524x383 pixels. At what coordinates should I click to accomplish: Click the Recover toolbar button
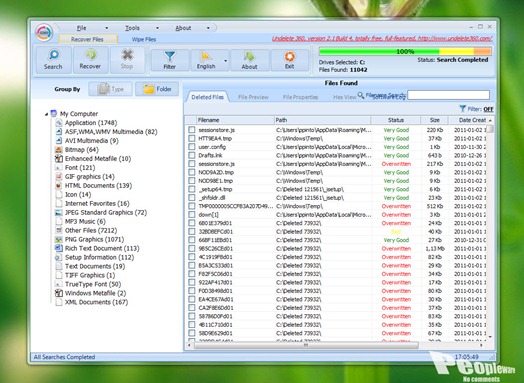pos(90,59)
